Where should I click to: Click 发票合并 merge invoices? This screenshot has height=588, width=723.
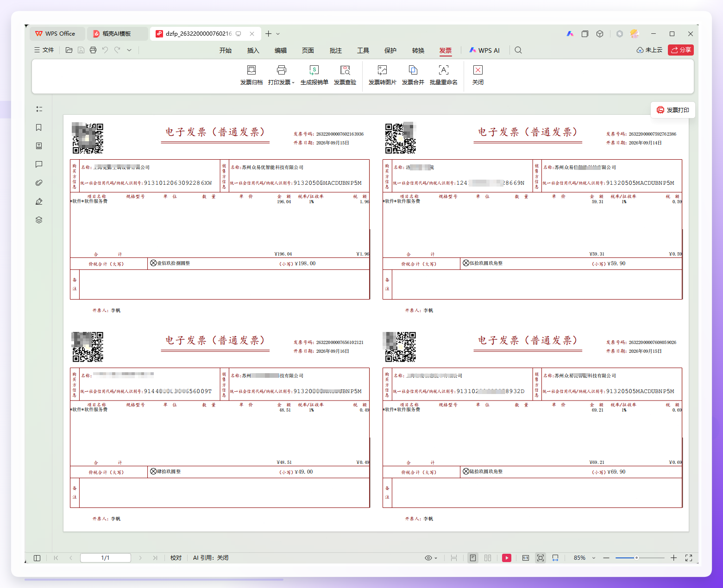(x=413, y=75)
